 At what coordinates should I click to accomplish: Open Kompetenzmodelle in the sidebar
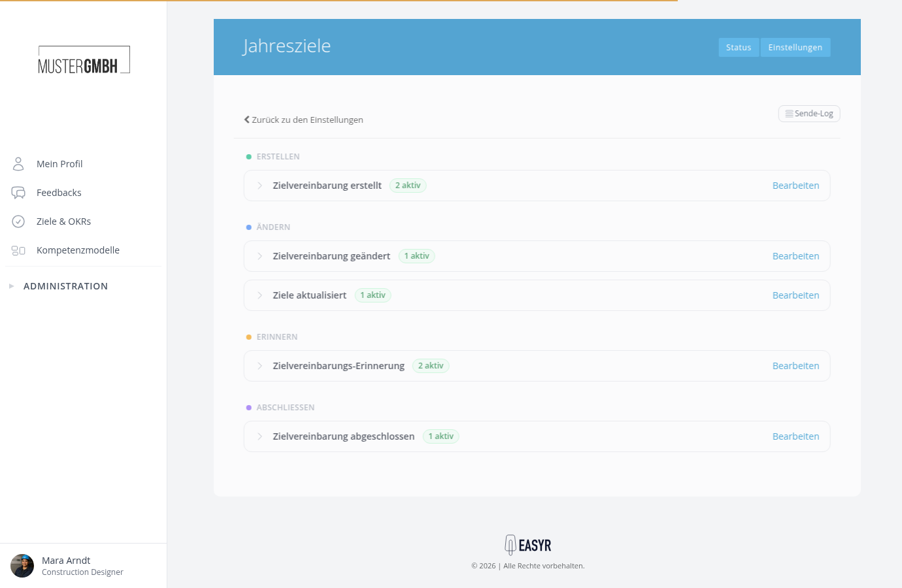click(78, 250)
